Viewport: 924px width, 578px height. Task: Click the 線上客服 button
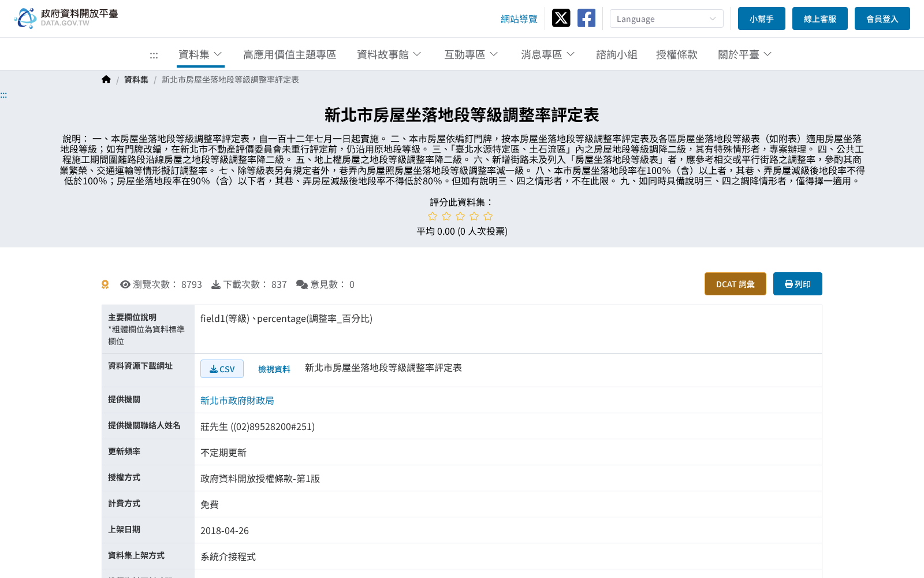[820, 18]
